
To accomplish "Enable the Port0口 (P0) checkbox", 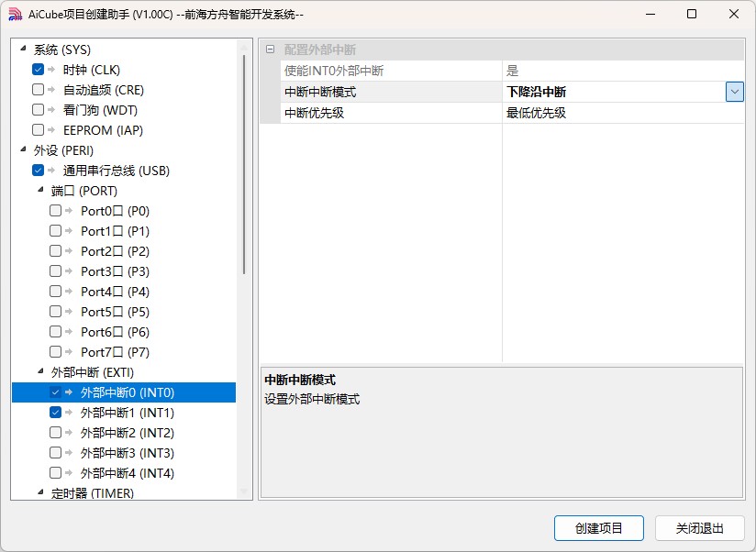I will [55, 211].
